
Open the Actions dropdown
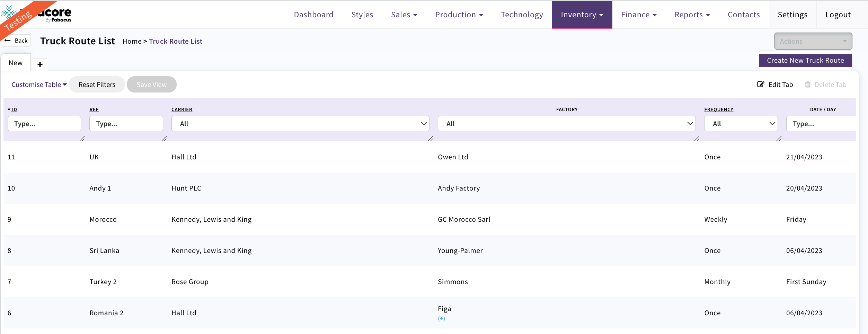[x=813, y=41]
